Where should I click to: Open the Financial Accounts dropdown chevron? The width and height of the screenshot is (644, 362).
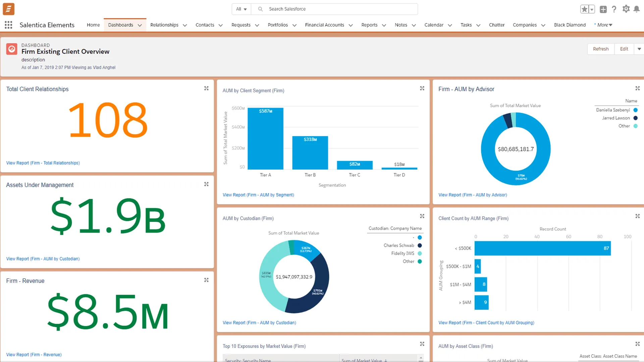[351, 25]
